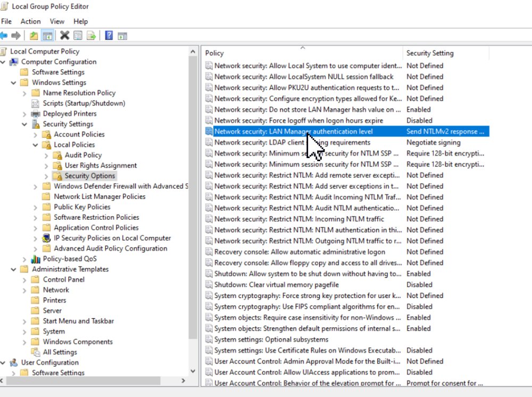Screen dimensions: 532x397
Task: Click the Deployed Printers printer icon
Action: click(x=36, y=114)
